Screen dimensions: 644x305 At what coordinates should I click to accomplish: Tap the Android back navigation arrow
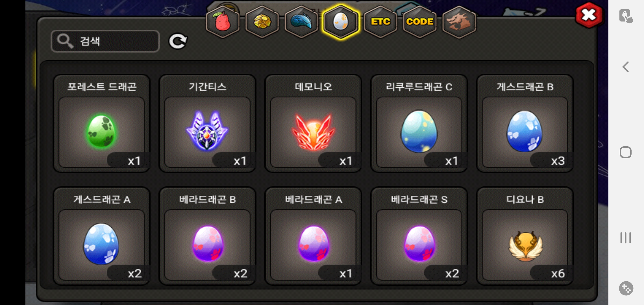tap(626, 67)
